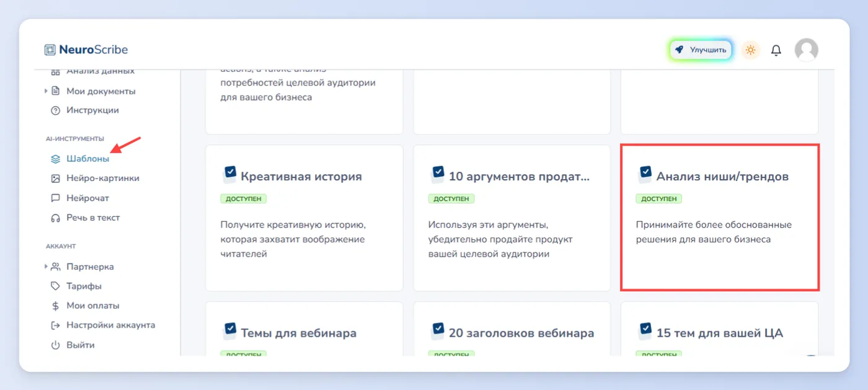Image resolution: width=868 pixels, height=390 pixels.
Task: Click Выйти to log out
Action: click(x=81, y=345)
